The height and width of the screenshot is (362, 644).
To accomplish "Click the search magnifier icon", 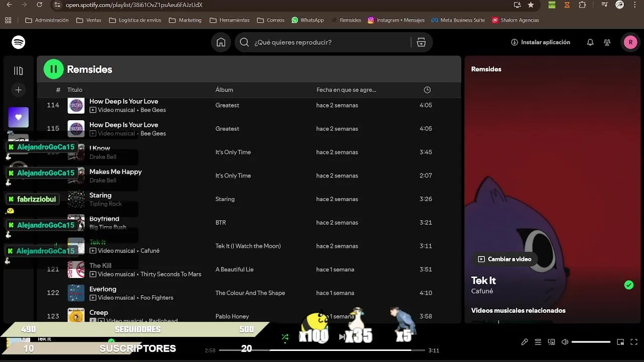I will (x=245, y=42).
